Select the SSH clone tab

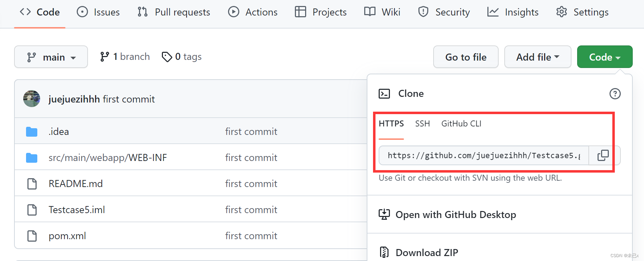coord(422,124)
